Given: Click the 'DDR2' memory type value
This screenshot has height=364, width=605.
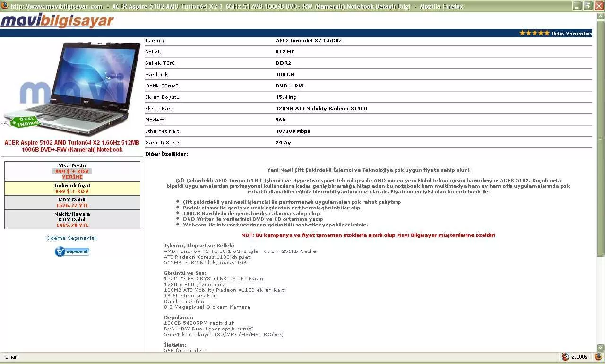Looking at the screenshot, I should pos(283,63).
